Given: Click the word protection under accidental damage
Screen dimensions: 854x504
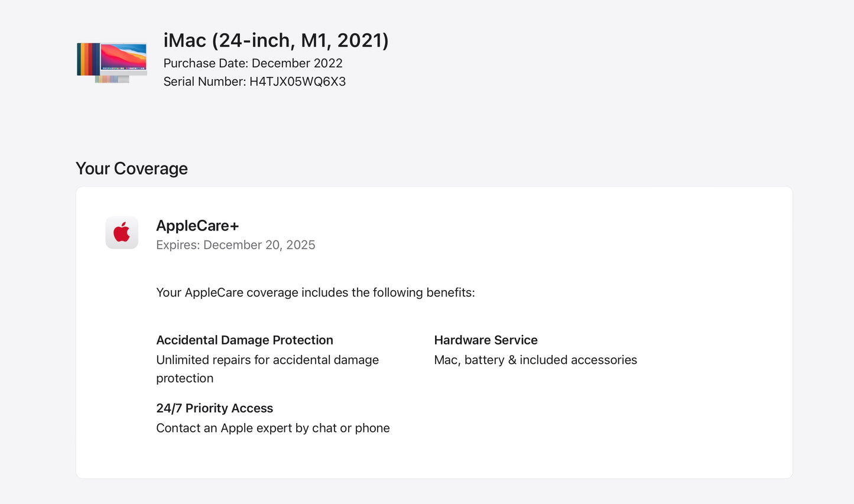Looking at the screenshot, I should click(184, 378).
